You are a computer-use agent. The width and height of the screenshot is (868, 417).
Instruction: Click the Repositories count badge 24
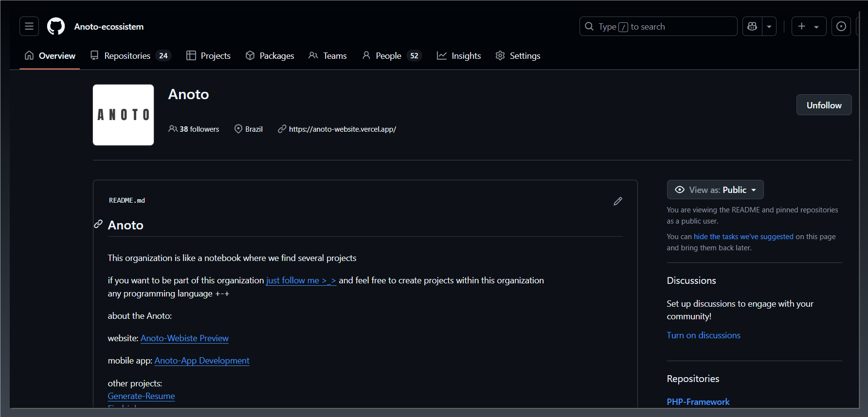[163, 56]
